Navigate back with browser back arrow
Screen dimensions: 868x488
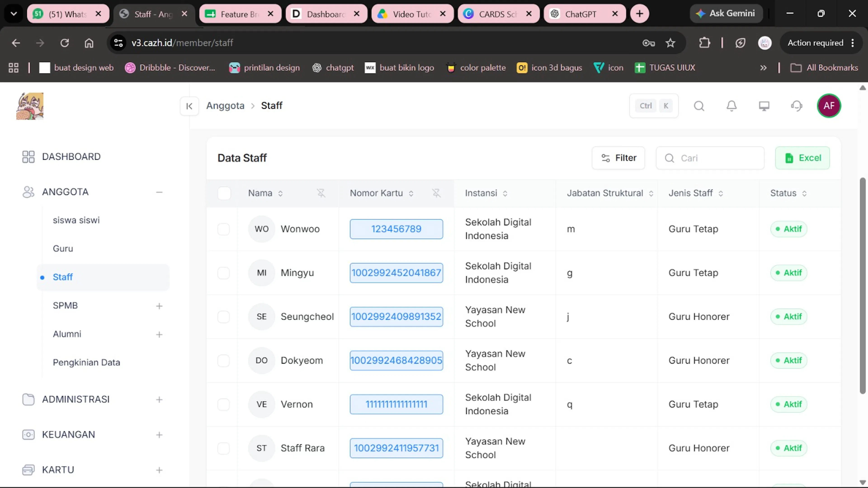pos(16,43)
